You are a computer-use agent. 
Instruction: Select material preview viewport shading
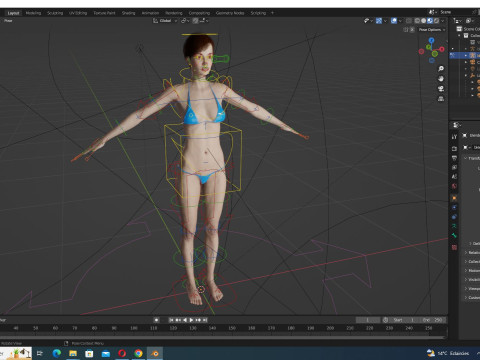point(430,21)
